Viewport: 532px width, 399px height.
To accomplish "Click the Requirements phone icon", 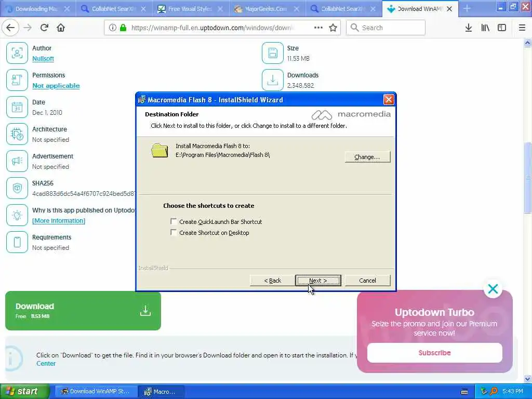I will tap(17, 242).
